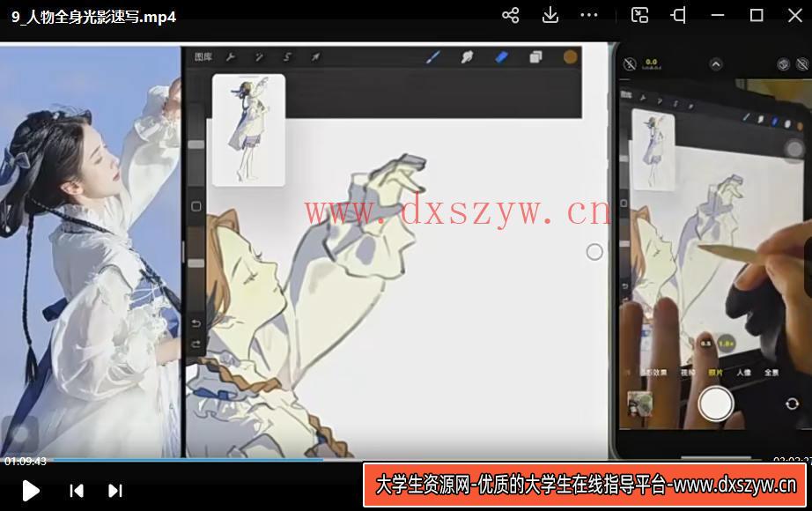Open the three-dots more options menu
Screen dimensions: 812x511
pyautogui.click(x=589, y=15)
